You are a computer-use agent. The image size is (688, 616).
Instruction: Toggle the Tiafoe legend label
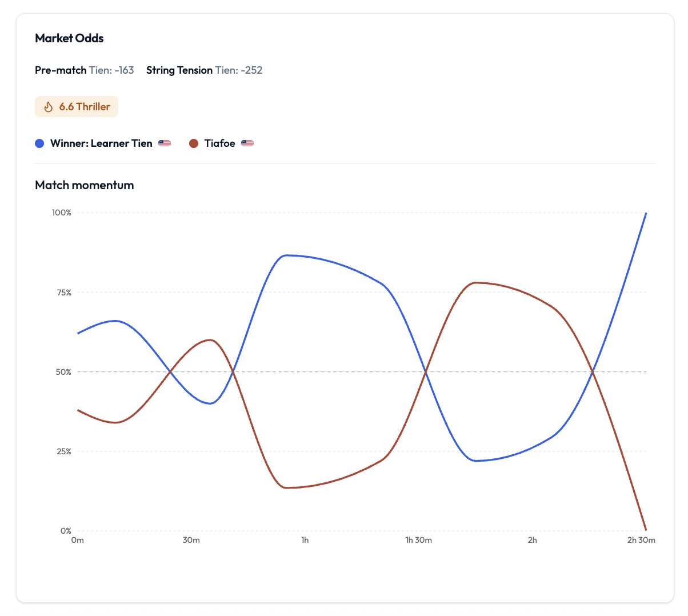click(219, 143)
